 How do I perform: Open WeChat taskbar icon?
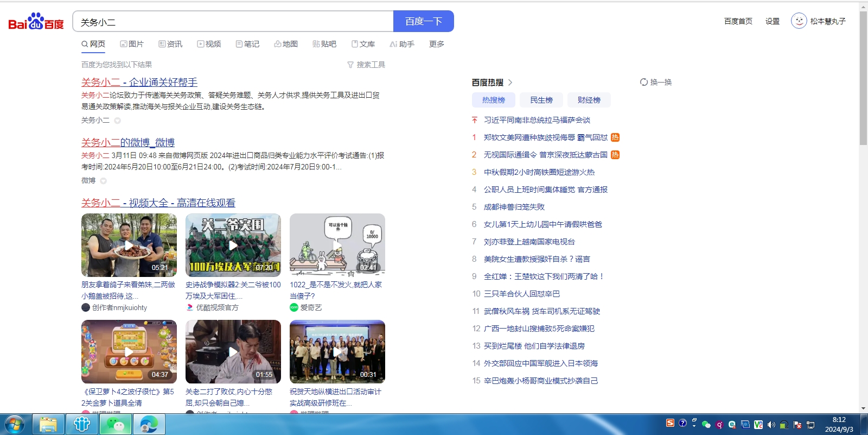(x=116, y=424)
